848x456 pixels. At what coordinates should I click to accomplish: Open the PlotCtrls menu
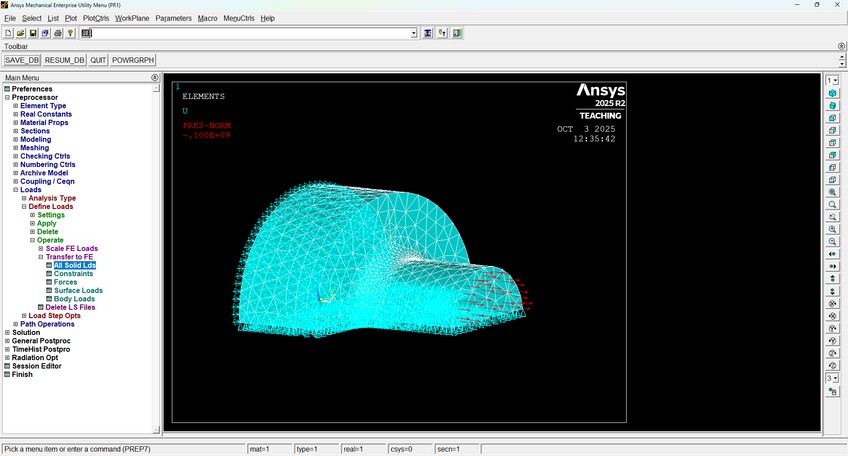[x=96, y=18]
